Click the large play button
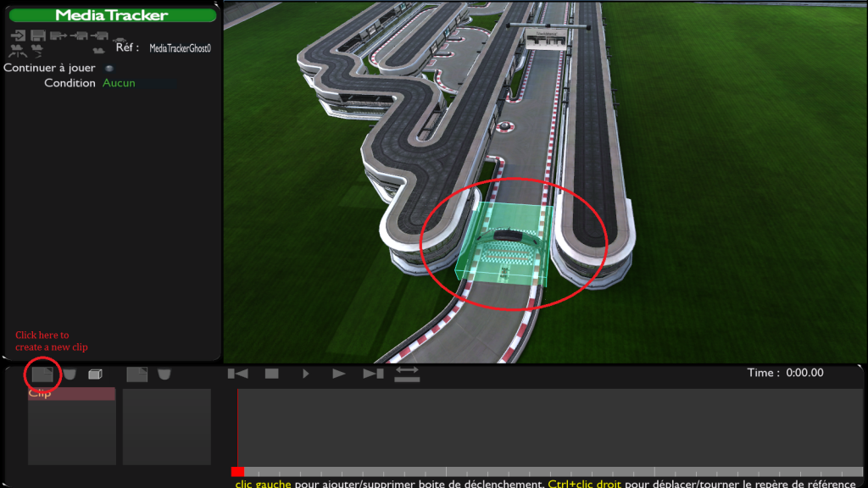 tap(339, 374)
